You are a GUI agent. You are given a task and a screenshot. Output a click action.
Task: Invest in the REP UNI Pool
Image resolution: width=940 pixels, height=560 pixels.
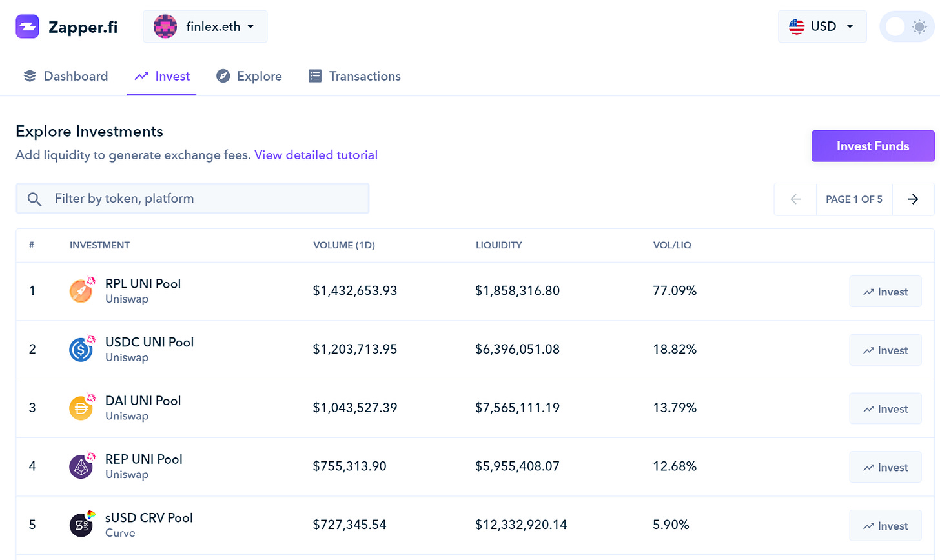point(885,467)
